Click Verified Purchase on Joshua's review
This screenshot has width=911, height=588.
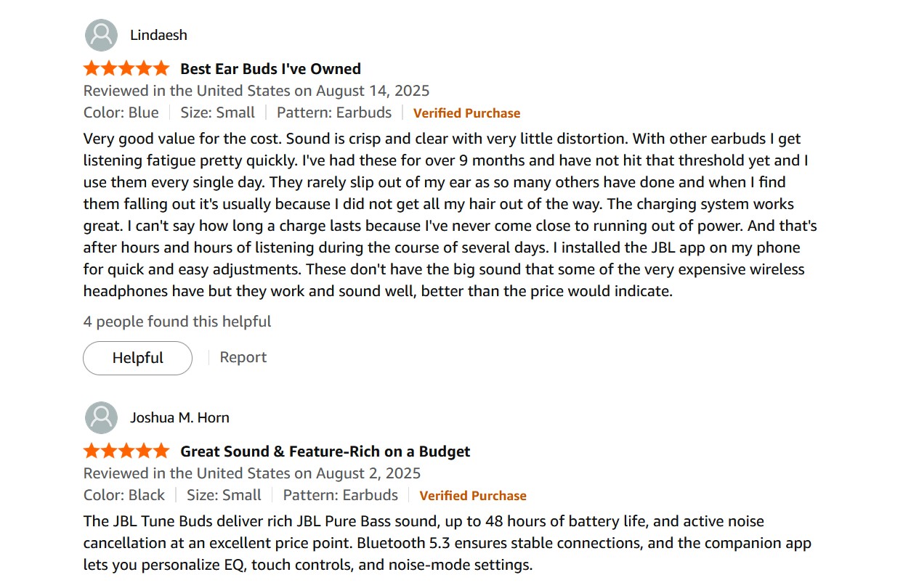click(472, 496)
